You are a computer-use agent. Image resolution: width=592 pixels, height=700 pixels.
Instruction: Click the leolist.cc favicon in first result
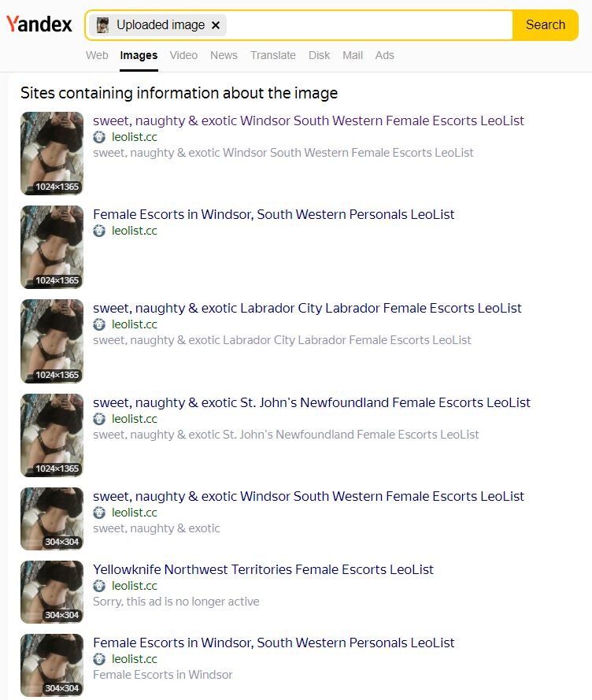click(x=99, y=137)
